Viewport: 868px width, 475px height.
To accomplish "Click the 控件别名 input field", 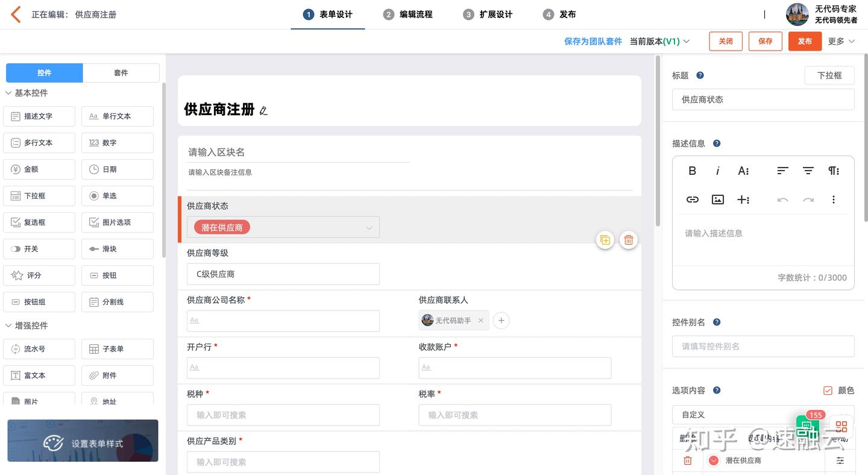I will point(763,345).
